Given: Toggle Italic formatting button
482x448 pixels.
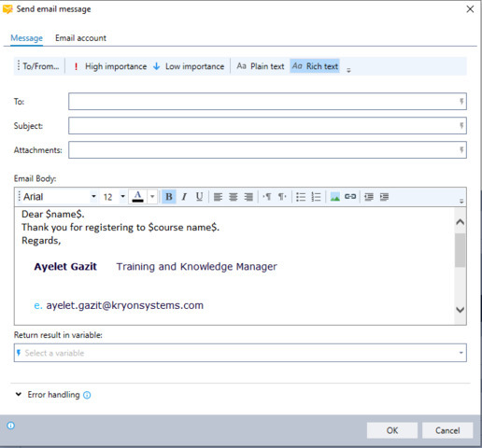Looking at the screenshot, I should point(184,197).
